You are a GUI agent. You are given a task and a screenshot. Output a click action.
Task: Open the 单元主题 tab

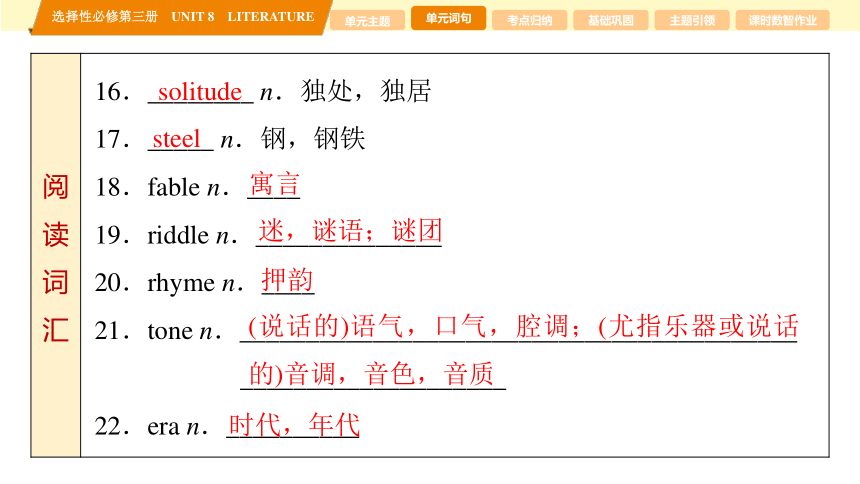pyautogui.click(x=367, y=21)
